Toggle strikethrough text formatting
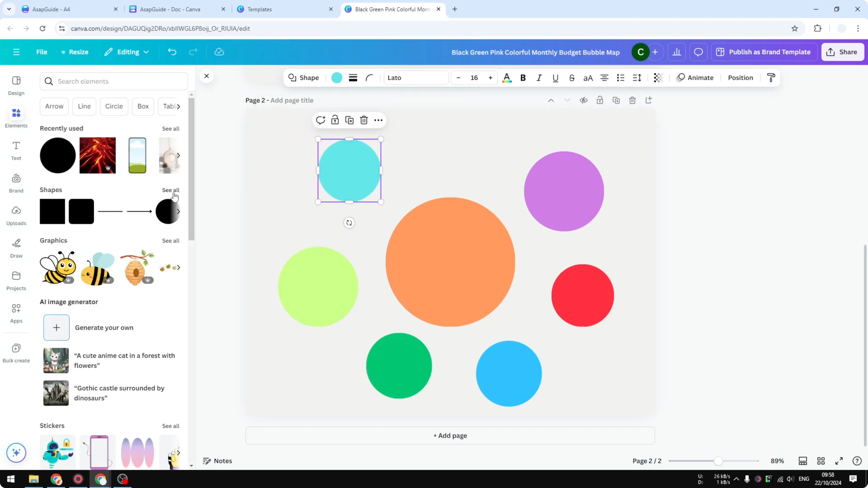The height and width of the screenshot is (488, 868). tap(572, 78)
